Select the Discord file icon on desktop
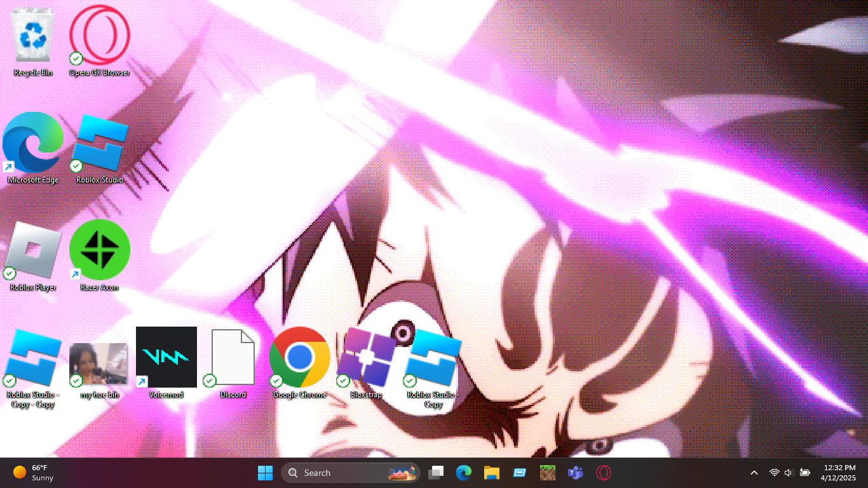This screenshot has width=868, height=488. (x=233, y=363)
